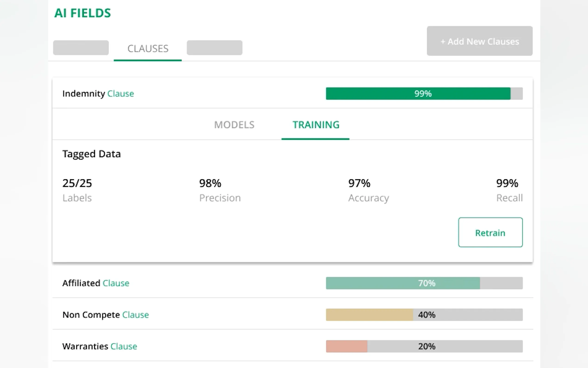The width and height of the screenshot is (588, 368).
Task: Click the 25/25 Labels statistic
Action: click(77, 190)
